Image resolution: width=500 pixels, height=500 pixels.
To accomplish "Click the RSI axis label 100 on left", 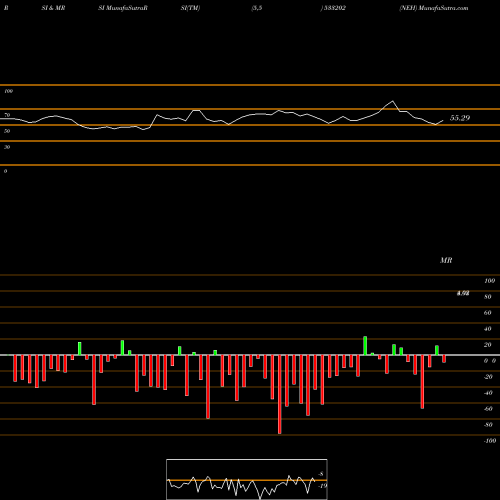I will pyautogui.click(x=8, y=91).
